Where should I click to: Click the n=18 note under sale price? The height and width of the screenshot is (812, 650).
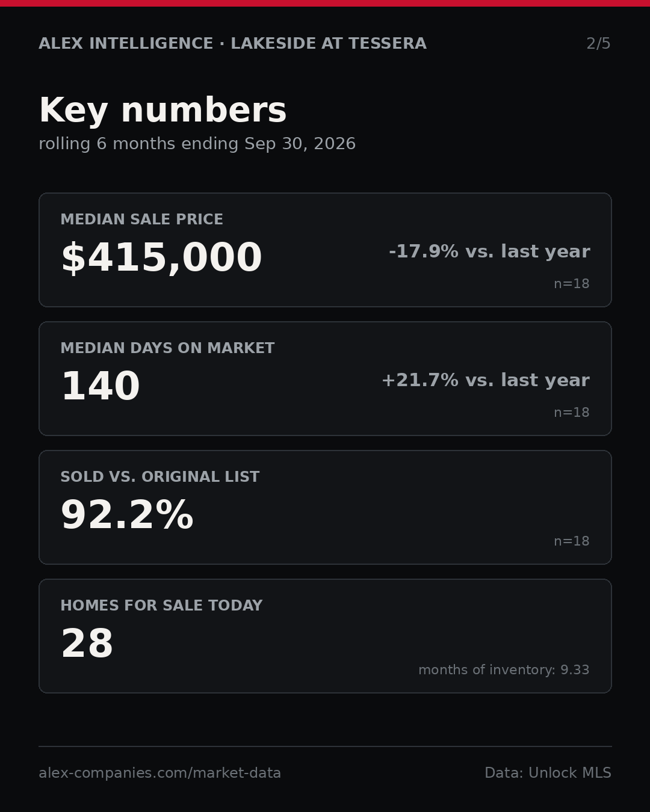pos(572,284)
